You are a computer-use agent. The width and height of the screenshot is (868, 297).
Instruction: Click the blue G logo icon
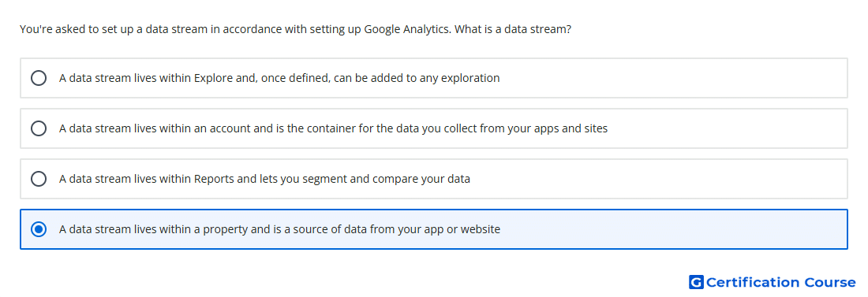[x=696, y=282]
